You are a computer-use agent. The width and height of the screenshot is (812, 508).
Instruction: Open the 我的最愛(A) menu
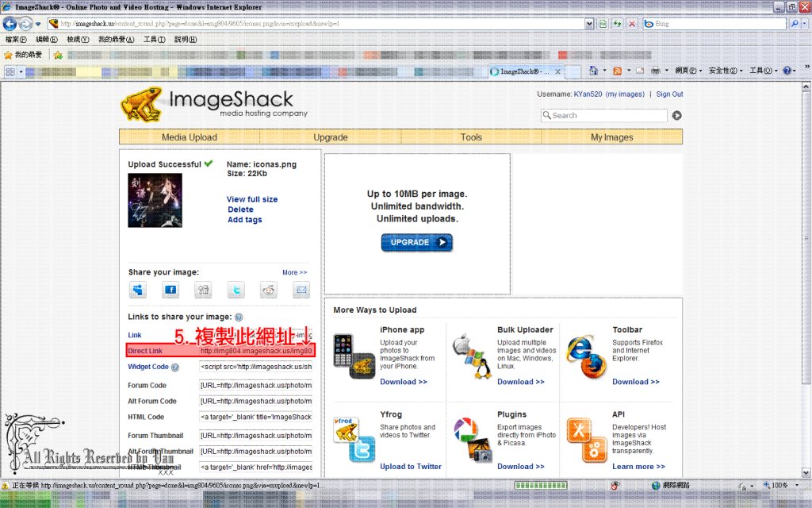click(116, 40)
